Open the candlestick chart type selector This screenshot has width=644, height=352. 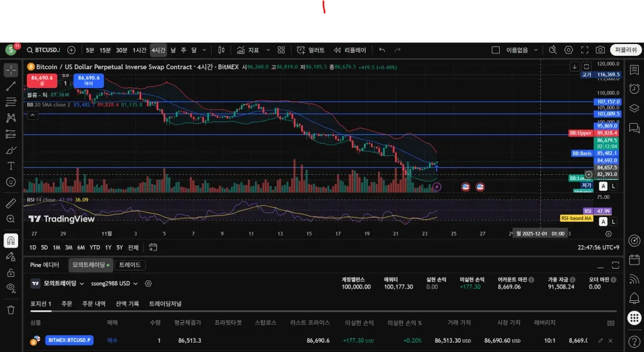tap(222, 50)
